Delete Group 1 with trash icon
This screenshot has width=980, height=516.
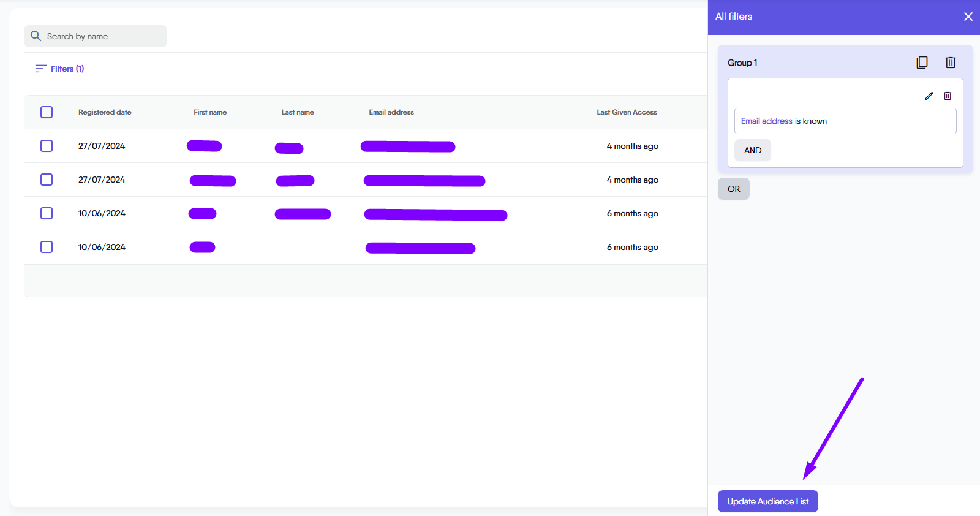click(950, 63)
